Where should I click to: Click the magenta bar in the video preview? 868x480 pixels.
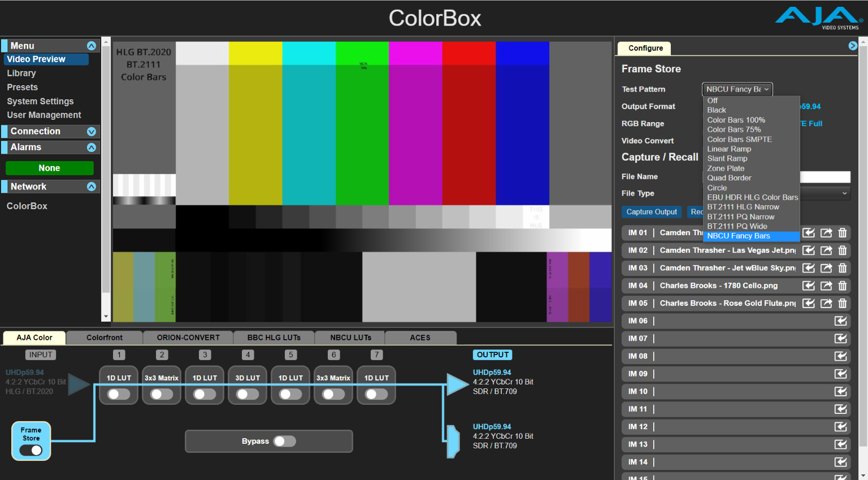point(415,124)
